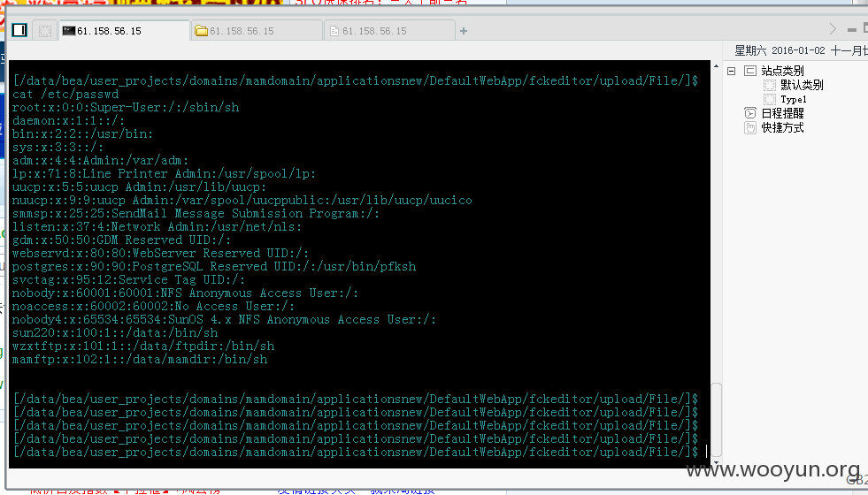Click the date text 星期六 2016-01-02

[x=780, y=51]
